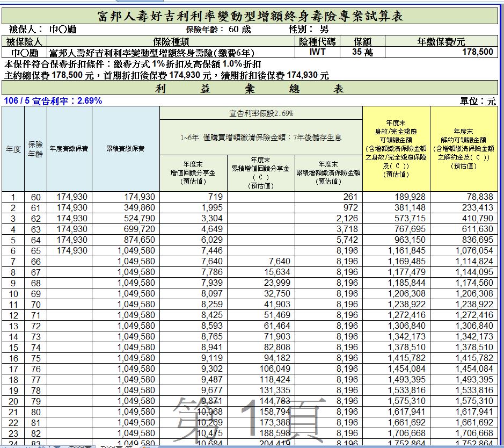Select the 年度末增值回饋分享金 column header
504x448 pixels.
pos(193,173)
